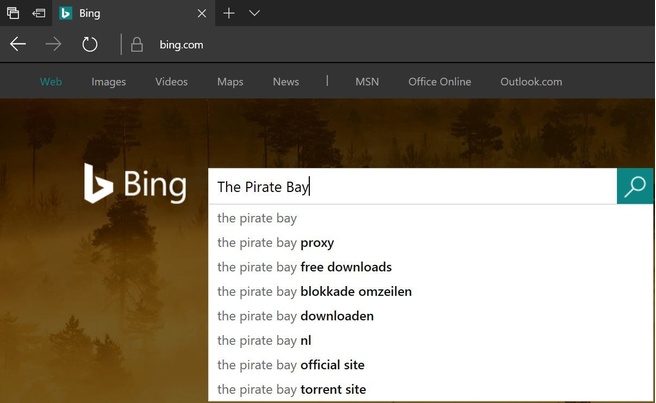The image size is (656, 403).
Task: Click the set tabs aside icon
Action: pos(38,13)
